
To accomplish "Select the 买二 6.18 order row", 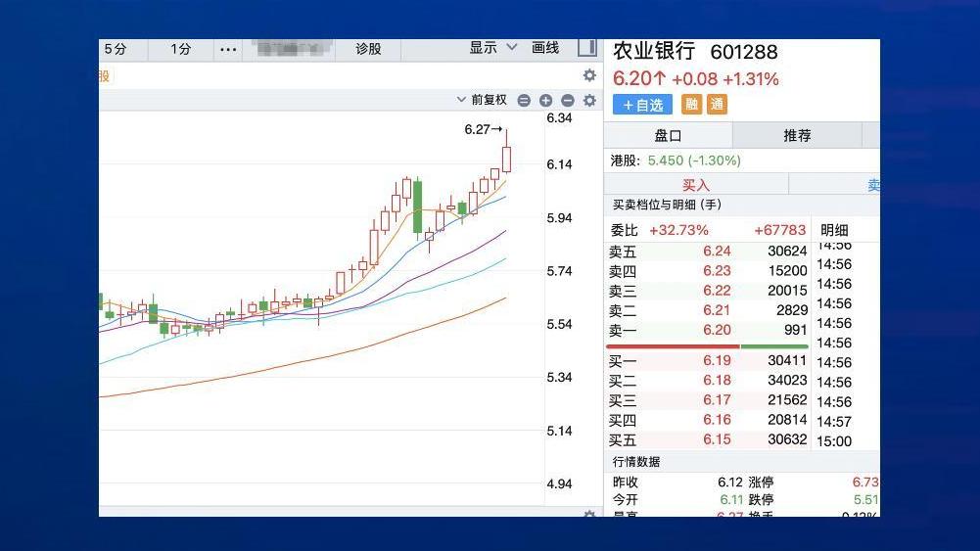I will (x=708, y=381).
